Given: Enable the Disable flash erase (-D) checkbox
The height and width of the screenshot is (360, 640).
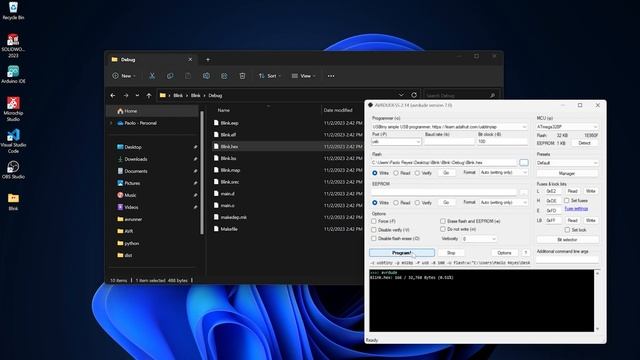Looking at the screenshot, I should pyautogui.click(x=374, y=238).
